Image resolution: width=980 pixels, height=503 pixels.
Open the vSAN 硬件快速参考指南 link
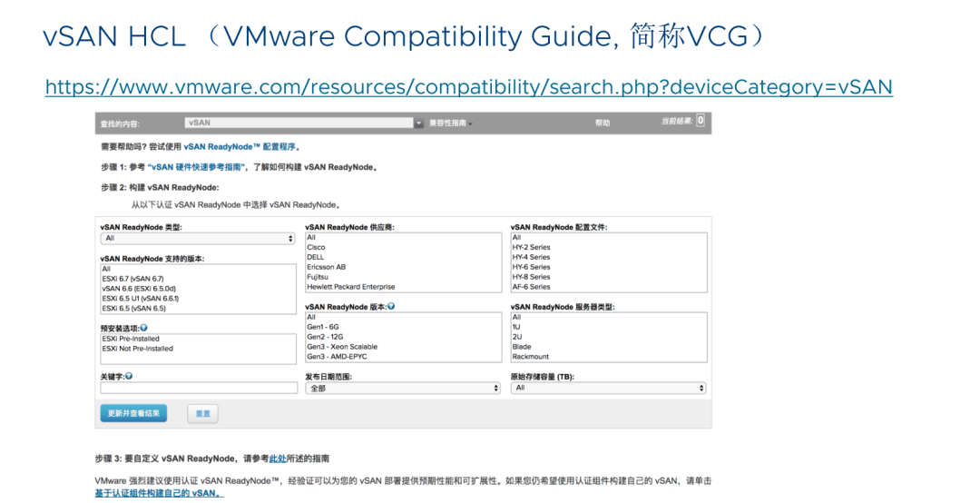pos(196,167)
